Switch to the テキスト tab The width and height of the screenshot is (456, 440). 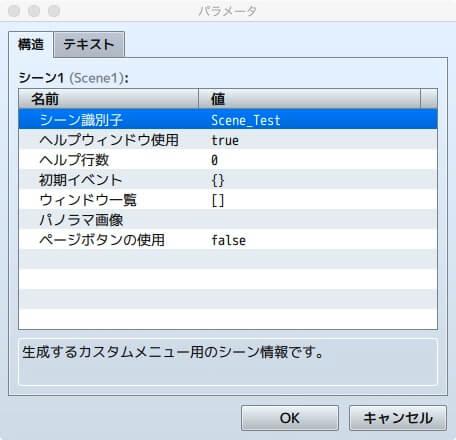pos(89,44)
